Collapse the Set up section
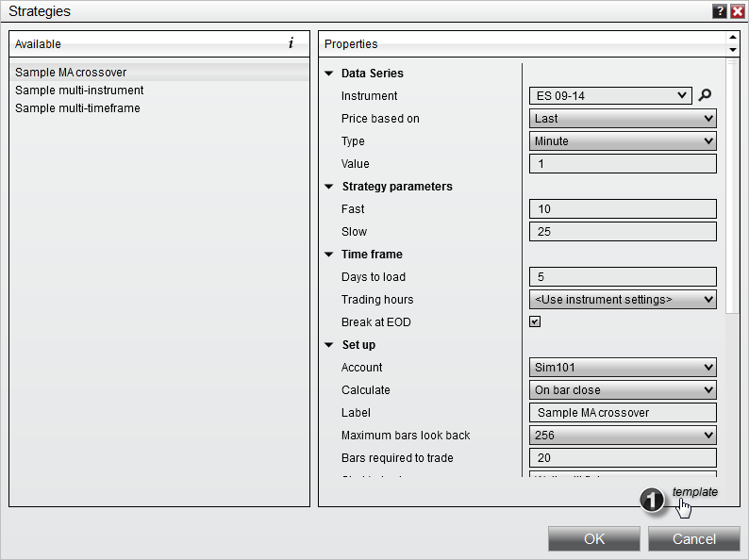Image resolution: width=749 pixels, height=560 pixels. (329, 345)
